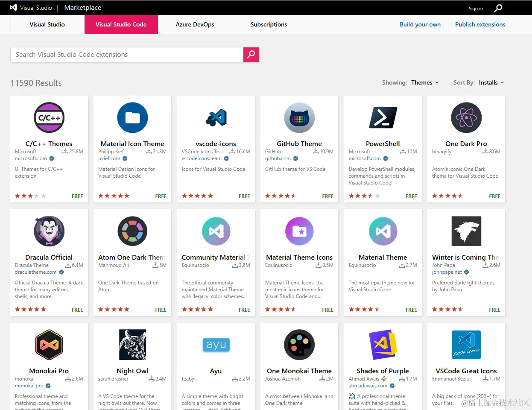Image resolution: width=532 pixels, height=410 pixels.
Task: Open the Publish extensions link
Action: (480, 24)
